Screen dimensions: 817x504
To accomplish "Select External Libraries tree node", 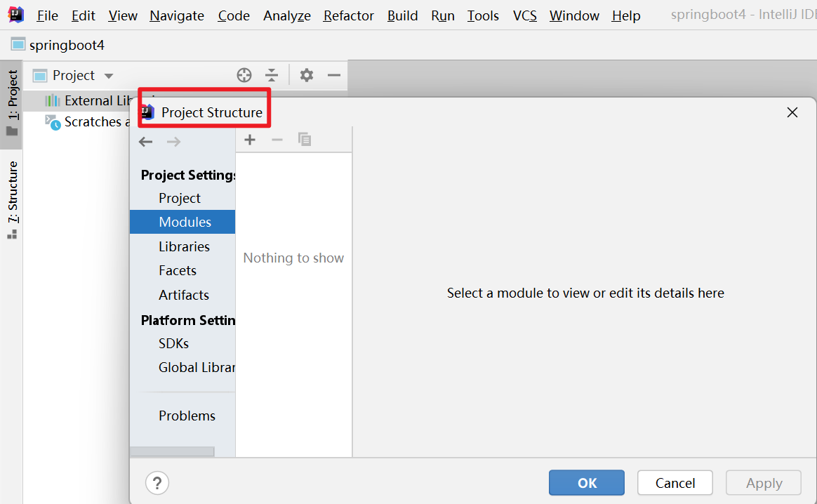I will coord(98,100).
